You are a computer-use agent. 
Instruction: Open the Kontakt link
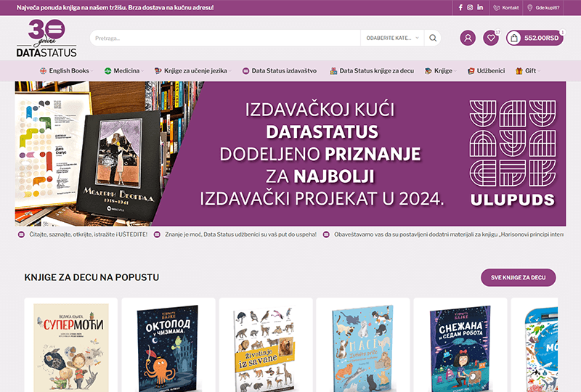click(x=511, y=8)
